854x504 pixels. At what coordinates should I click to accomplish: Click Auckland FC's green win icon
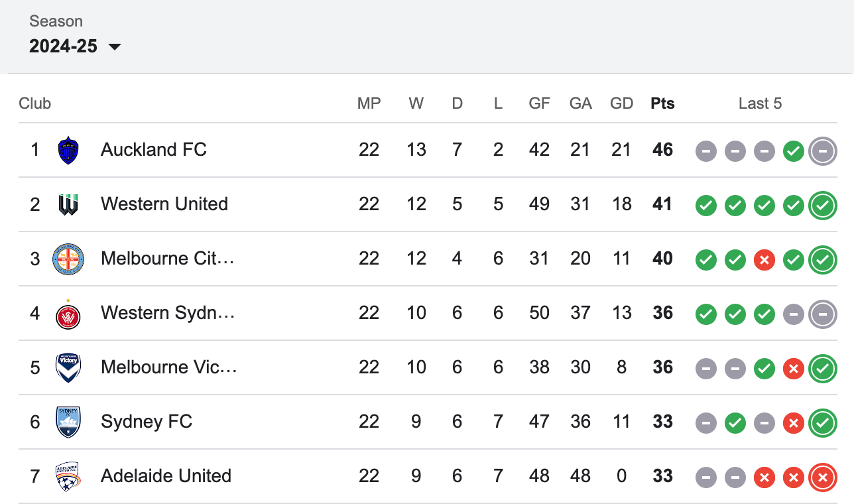click(x=793, y=151)
